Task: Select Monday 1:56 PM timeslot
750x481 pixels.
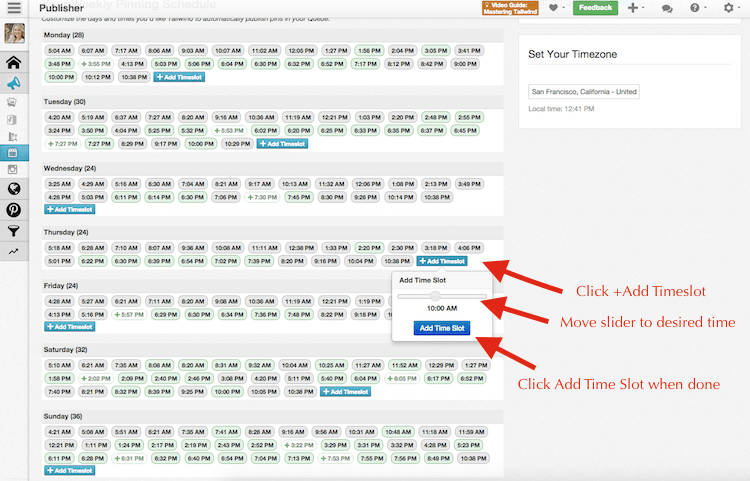Action: (x=369, y=50)
